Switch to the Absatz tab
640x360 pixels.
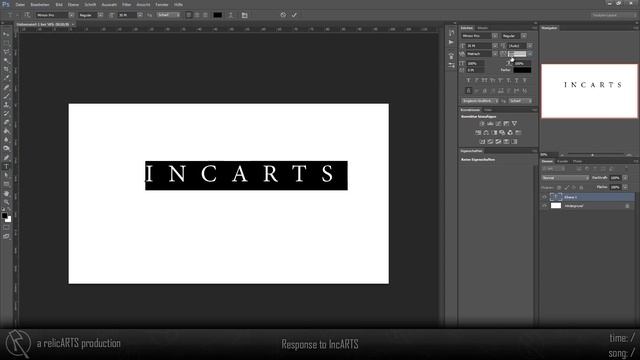(482, 28)
